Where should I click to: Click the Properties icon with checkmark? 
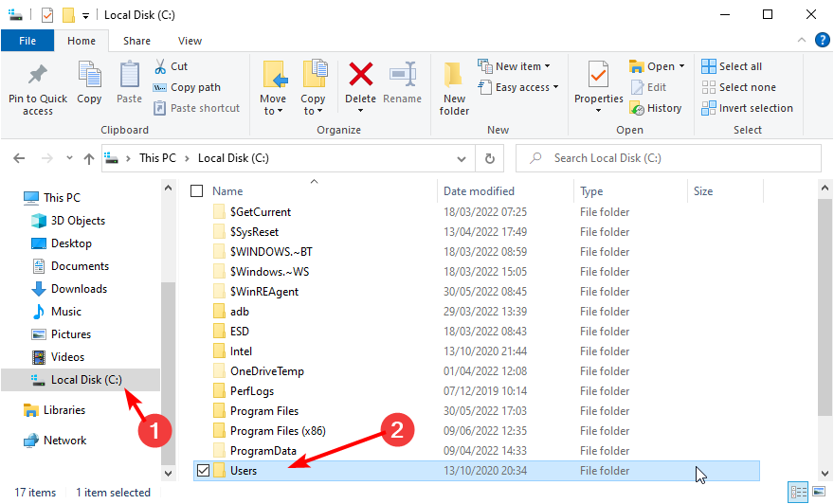pos(598,75)
